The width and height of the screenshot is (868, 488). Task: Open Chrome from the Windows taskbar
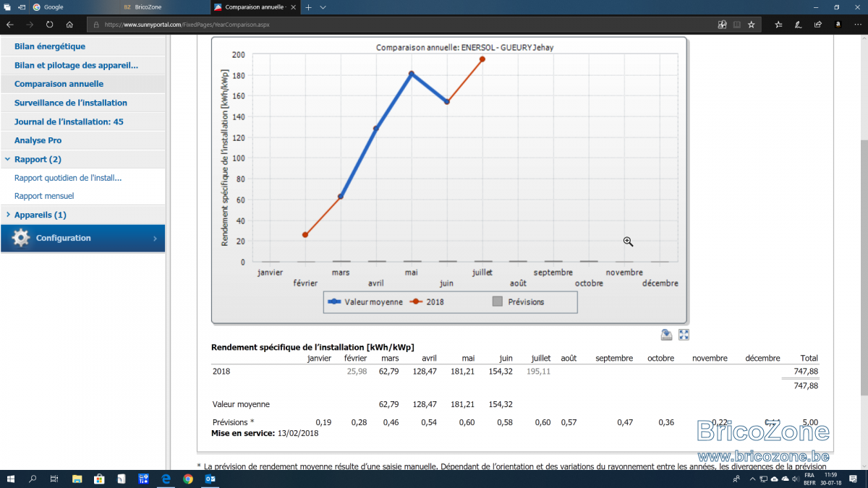coord(188,479)
